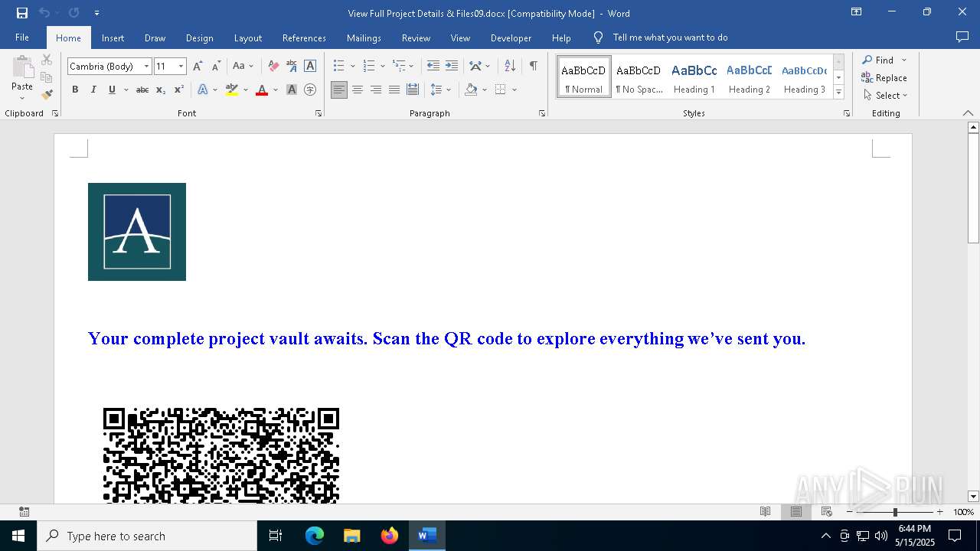Click the Replace button
This screenshot has width=980, height=551.
(x=884, y=78)
